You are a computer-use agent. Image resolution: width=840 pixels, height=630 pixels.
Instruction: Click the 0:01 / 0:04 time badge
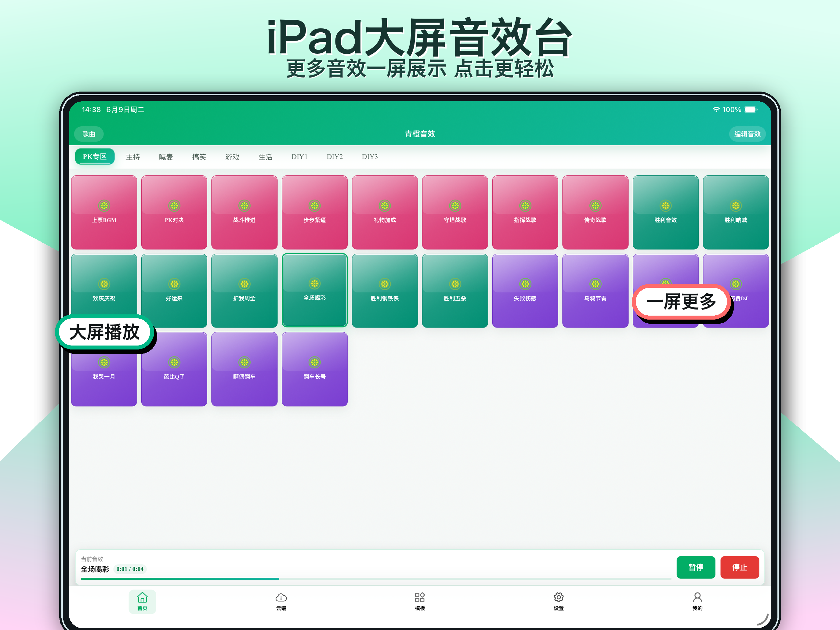[130, 569]
